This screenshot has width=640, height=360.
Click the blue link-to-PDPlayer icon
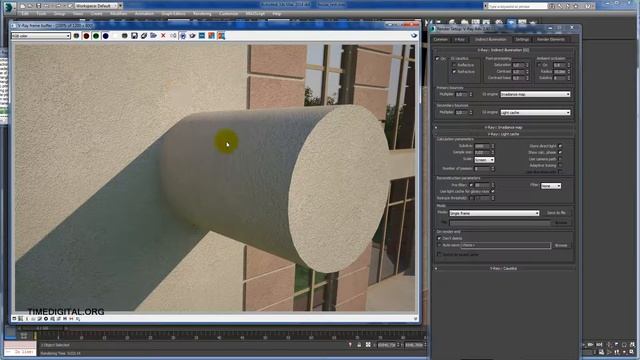[x=202, y=36]
